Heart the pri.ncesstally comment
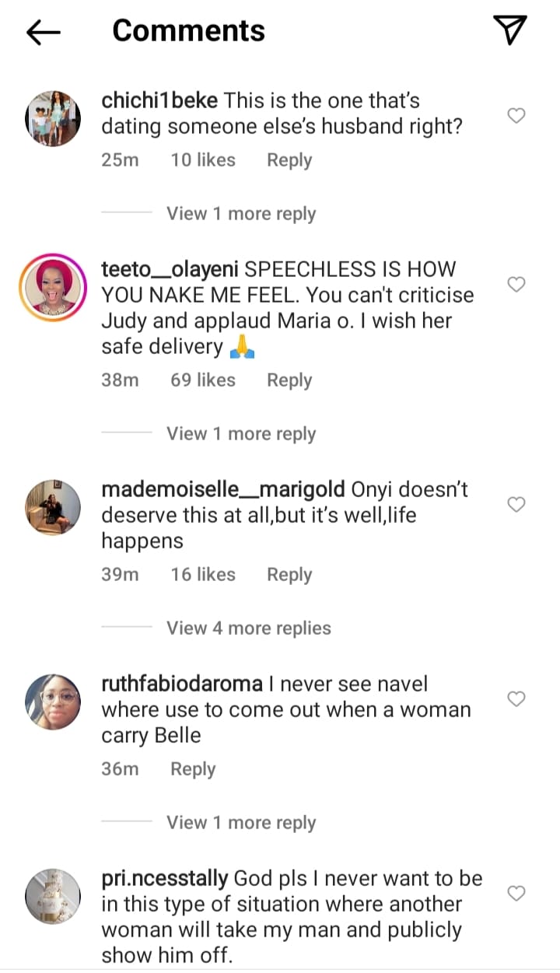The height and width of the screenshot is (973, 560). (x=516, y=894)
